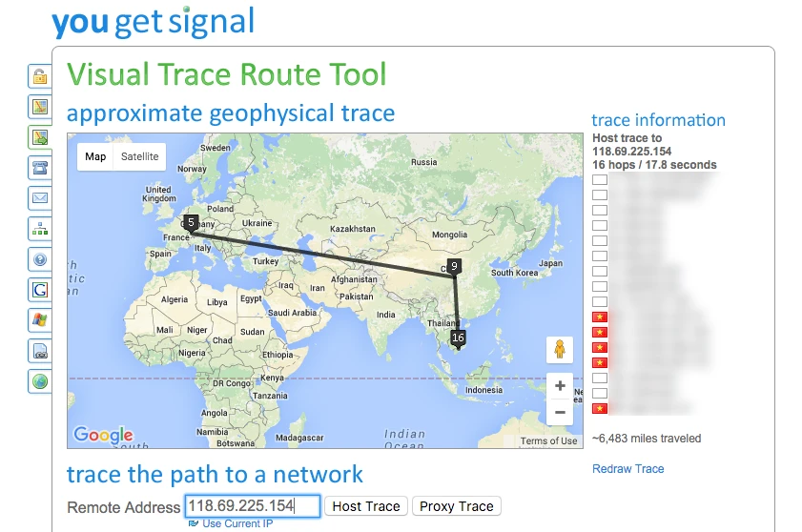Switch map to Satellite view
The width and height of the screenshot is (802, 532).
tap(139, 156)
